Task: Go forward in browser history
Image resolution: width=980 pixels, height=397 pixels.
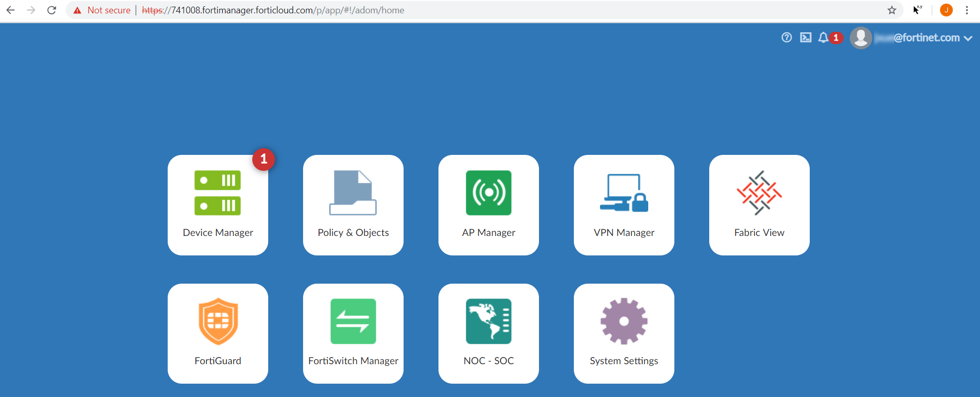Action: click(x=31, y=10)
